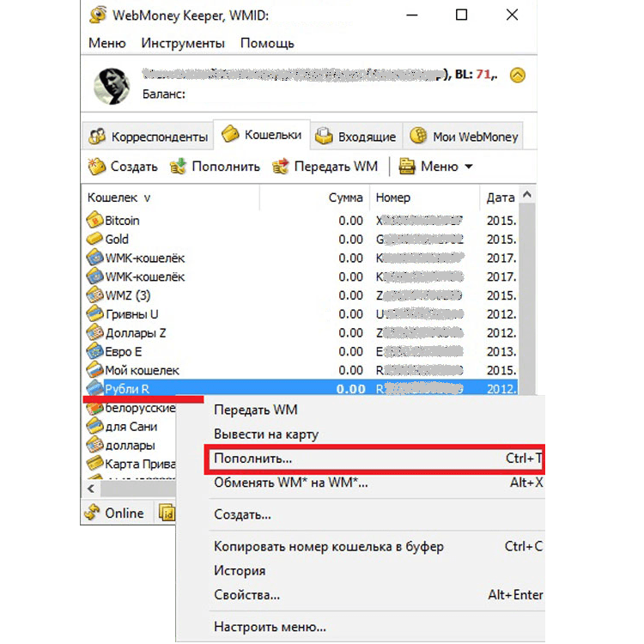The width and height of the screenshot is (644, 644).
Task: Open the Помощь menu
Action: (x=267, y=43)
